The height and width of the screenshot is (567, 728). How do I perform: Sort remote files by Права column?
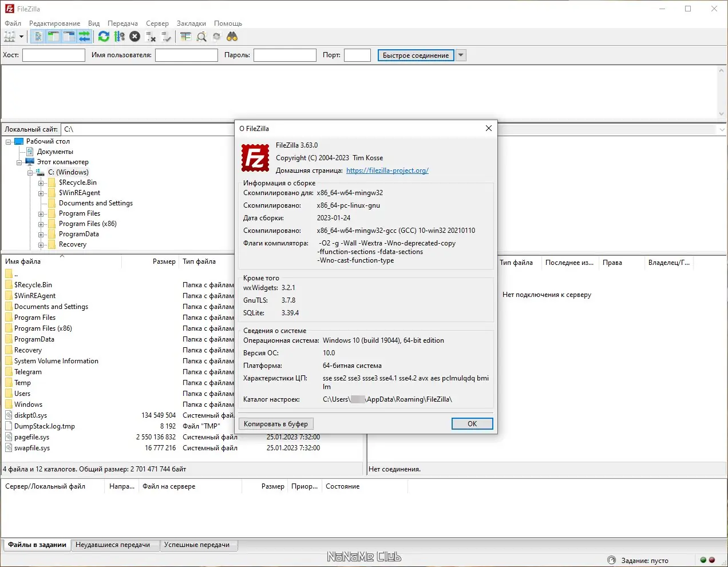click(x=622, y=263)
